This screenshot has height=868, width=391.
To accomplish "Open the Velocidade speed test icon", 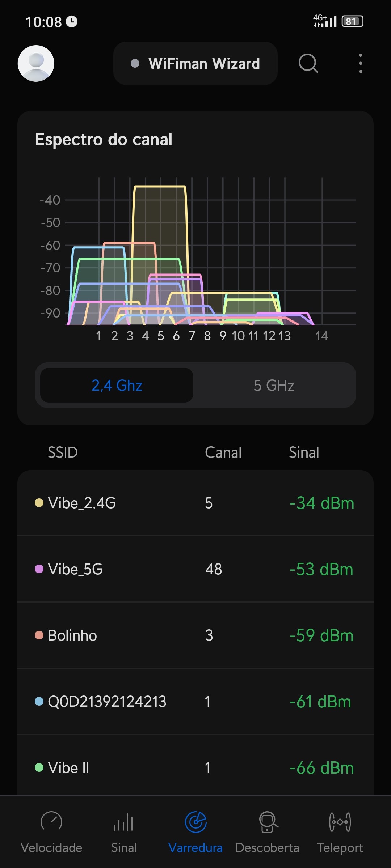I will click(x=51, y=822).
